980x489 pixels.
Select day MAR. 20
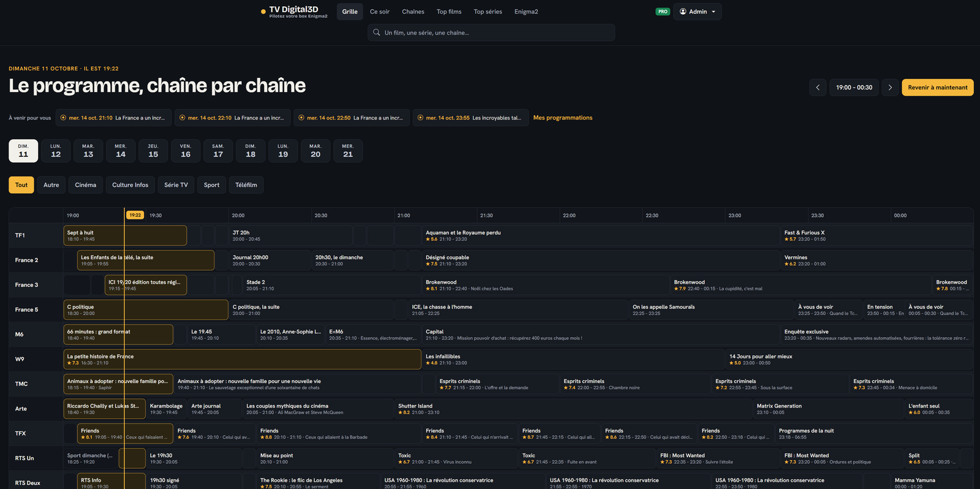315,151
